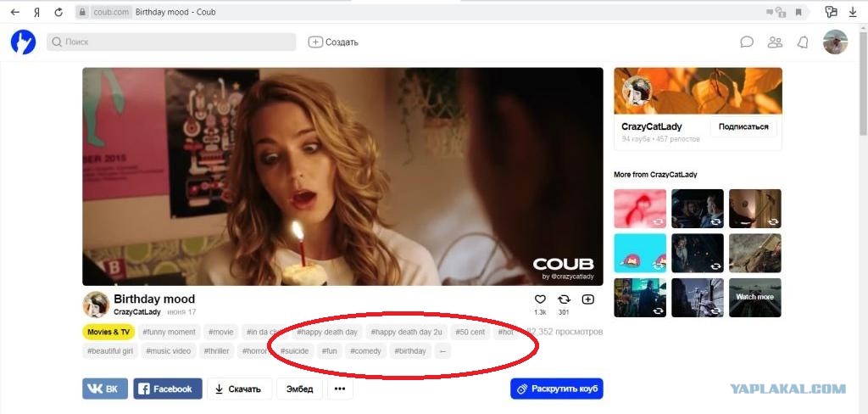Open the #music video tag
The height and width of the screenshot is (414, 868).
point(169,351)
